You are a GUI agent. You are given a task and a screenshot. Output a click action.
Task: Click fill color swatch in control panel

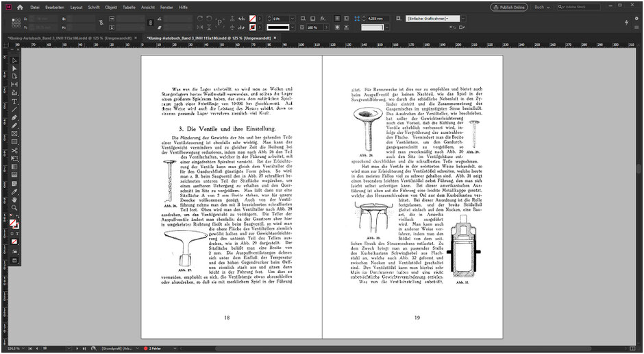click(253, 19)
